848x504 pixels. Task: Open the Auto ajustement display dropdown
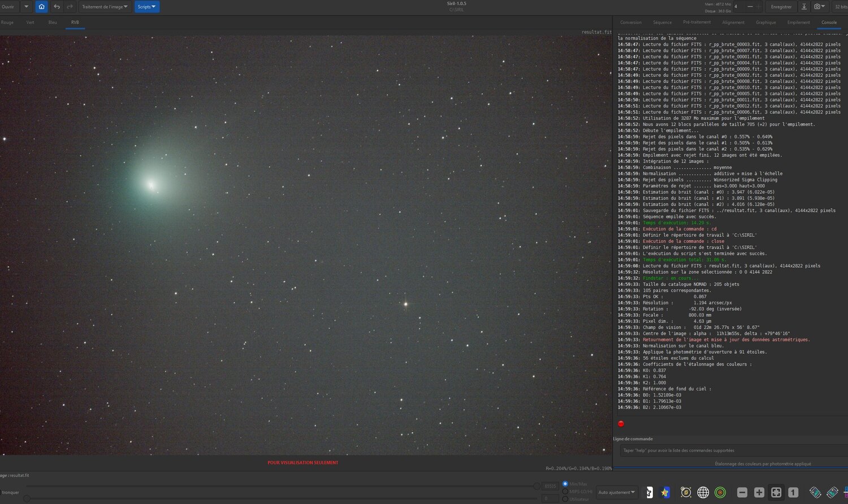pos(617,493)
